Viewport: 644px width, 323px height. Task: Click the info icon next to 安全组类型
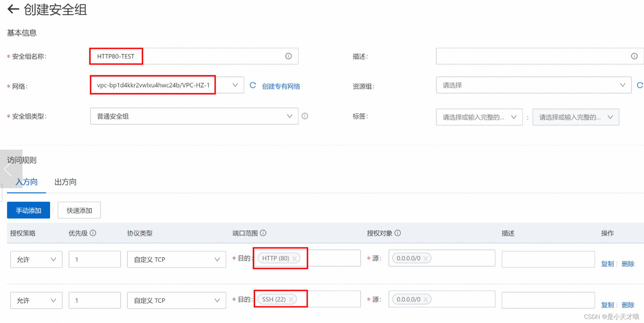pos(305,116)
